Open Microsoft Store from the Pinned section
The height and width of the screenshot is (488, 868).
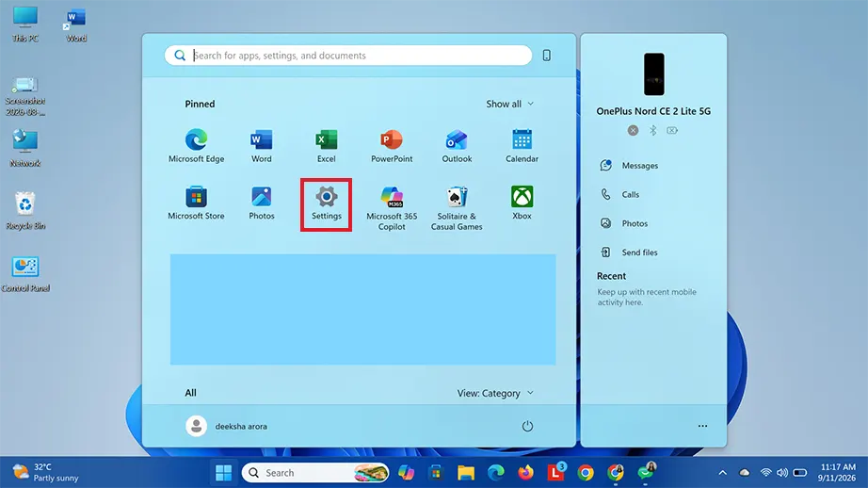[196, 203]
